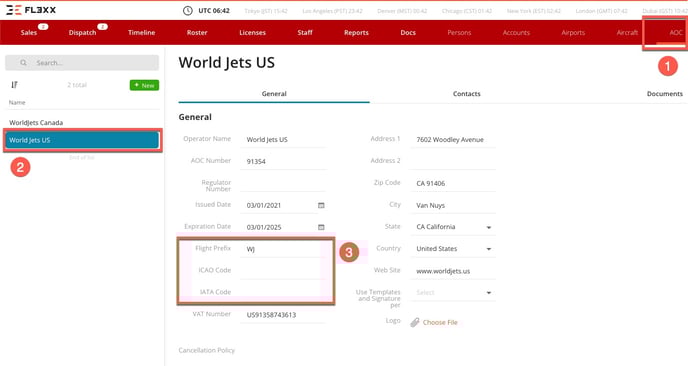Expand the State dropdown
Viewport: 688px width, 366px height.
pos(489,227)
